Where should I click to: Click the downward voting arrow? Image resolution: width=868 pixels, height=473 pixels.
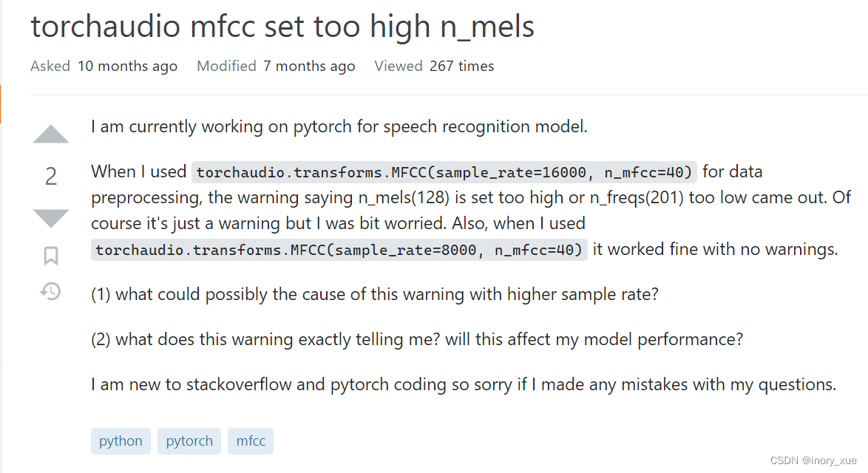click(50, 220)
